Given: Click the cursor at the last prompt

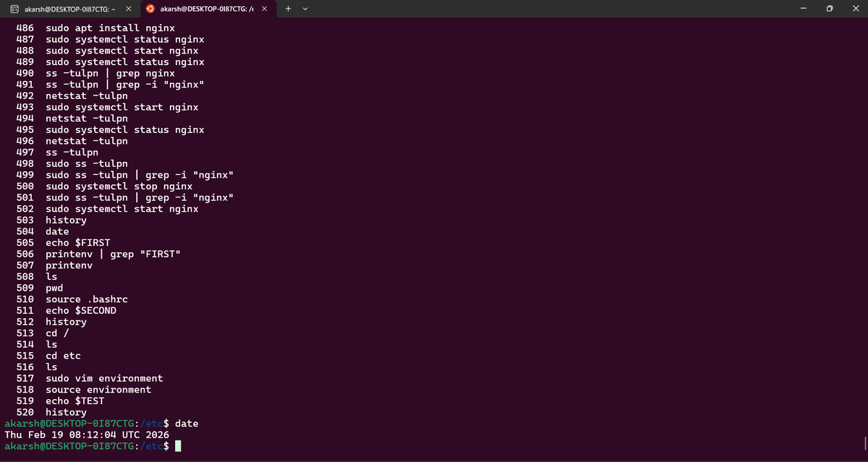Looking at the screenshot, I should [x=178, y=446].
